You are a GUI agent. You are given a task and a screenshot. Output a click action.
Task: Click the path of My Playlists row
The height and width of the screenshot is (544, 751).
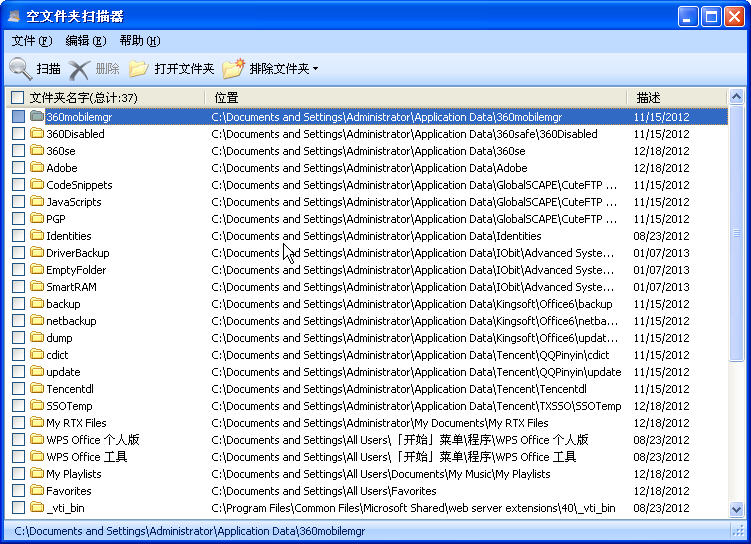[x=381, y=474]
